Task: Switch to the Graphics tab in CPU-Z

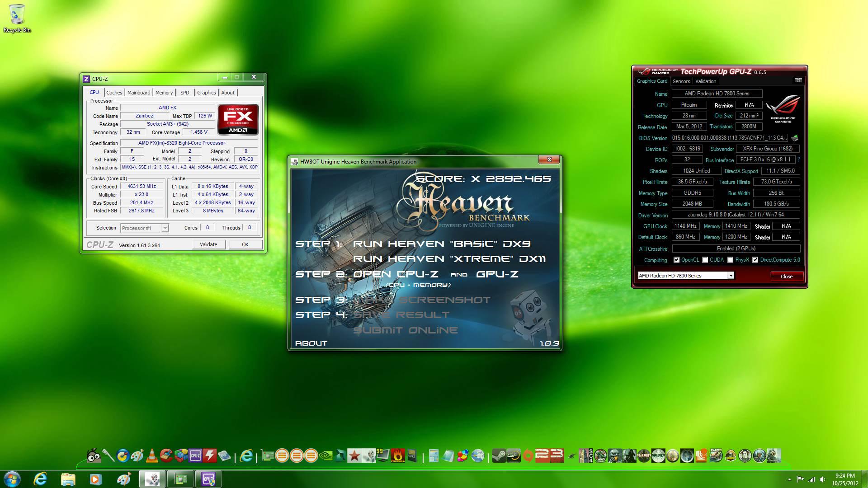Action: click(206, 93)
